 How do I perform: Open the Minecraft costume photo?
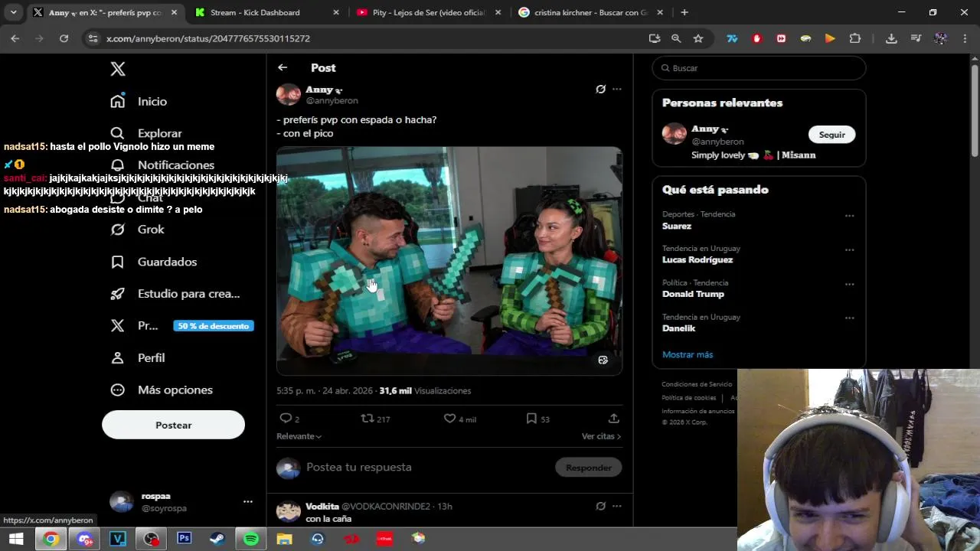click(449, 261)
